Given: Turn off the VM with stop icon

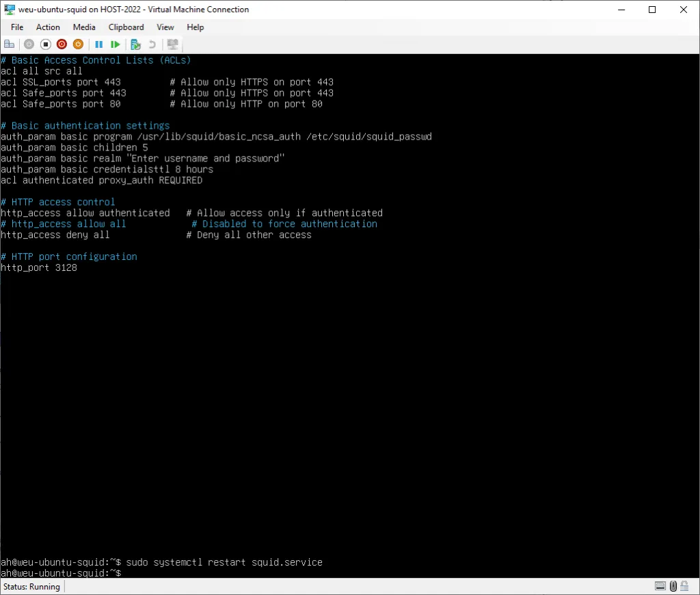Looking at the screenshot, I should pyautogui.click(x=46, y=44).
